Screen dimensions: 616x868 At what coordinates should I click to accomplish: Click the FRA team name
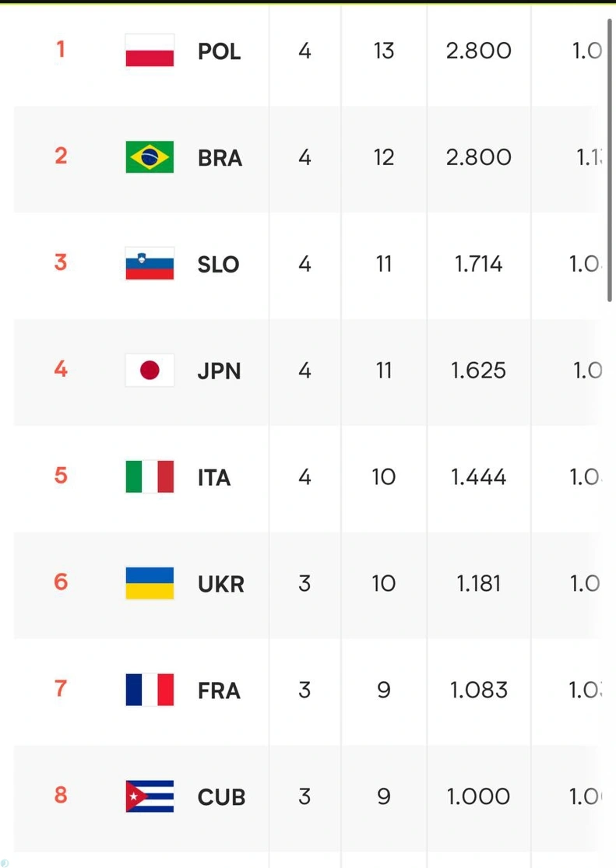[220, 691]
